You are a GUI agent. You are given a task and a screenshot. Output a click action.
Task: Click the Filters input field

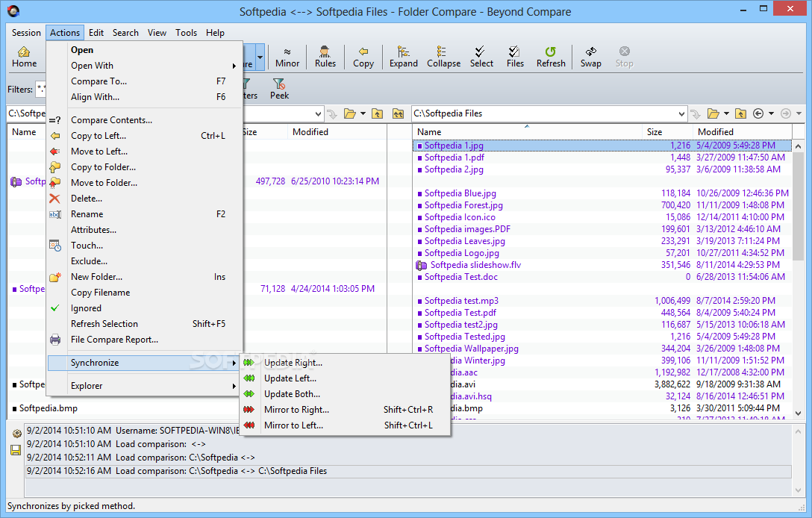tap(40, 89)
